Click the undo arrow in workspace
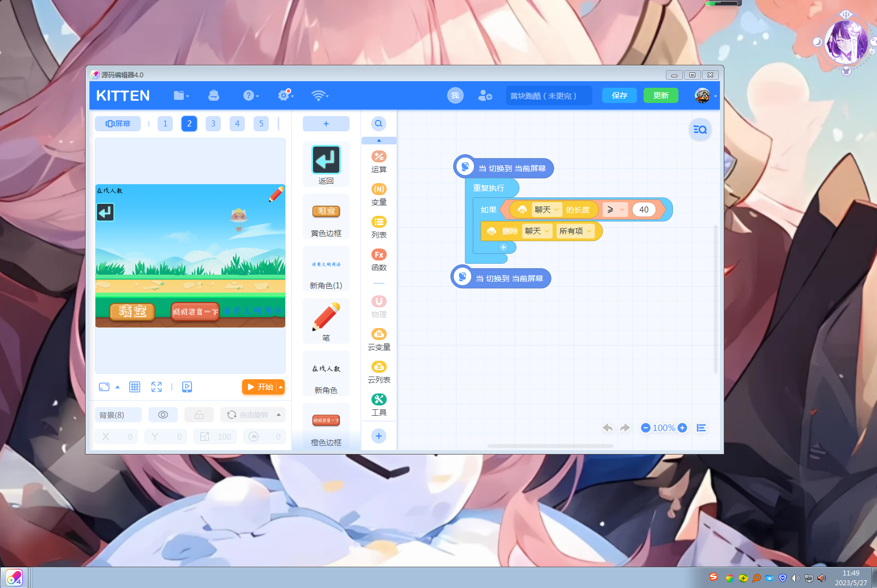 click(608, 428)
